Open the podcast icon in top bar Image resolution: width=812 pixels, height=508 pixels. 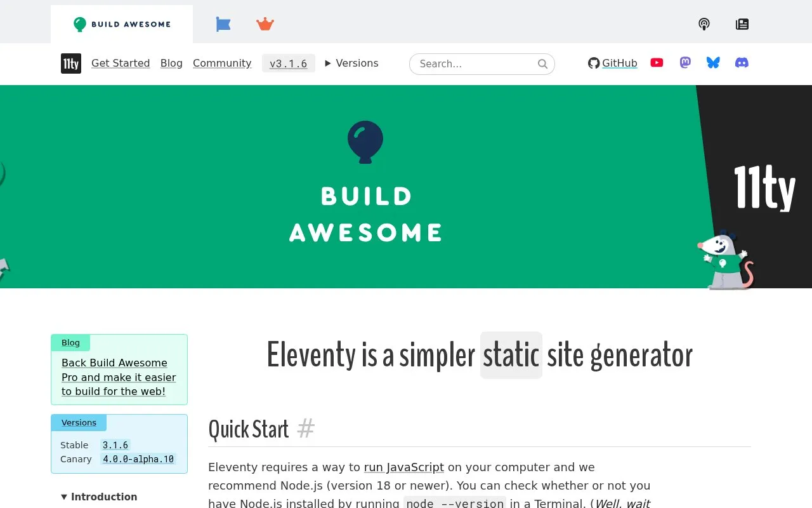(x=704, y=24)
